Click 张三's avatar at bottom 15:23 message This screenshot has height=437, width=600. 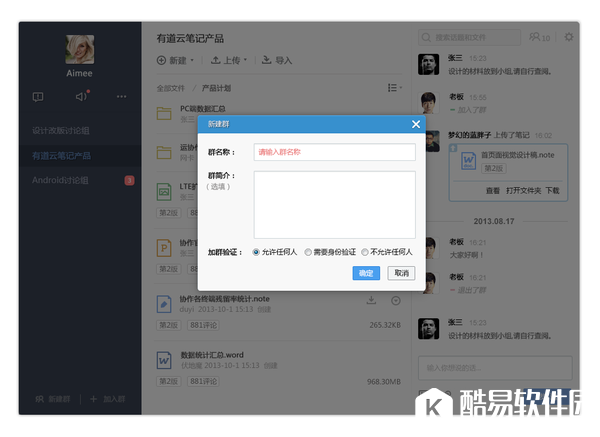[x=429, y=329]
